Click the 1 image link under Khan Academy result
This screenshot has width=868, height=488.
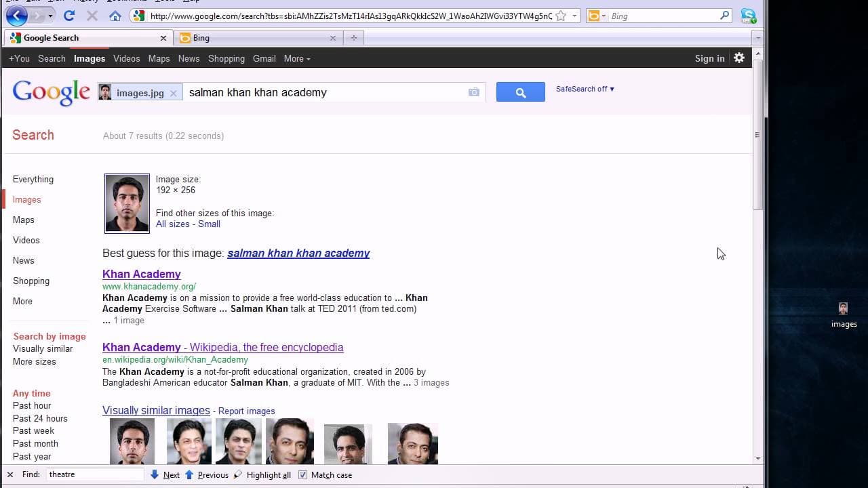pos(129,320)
